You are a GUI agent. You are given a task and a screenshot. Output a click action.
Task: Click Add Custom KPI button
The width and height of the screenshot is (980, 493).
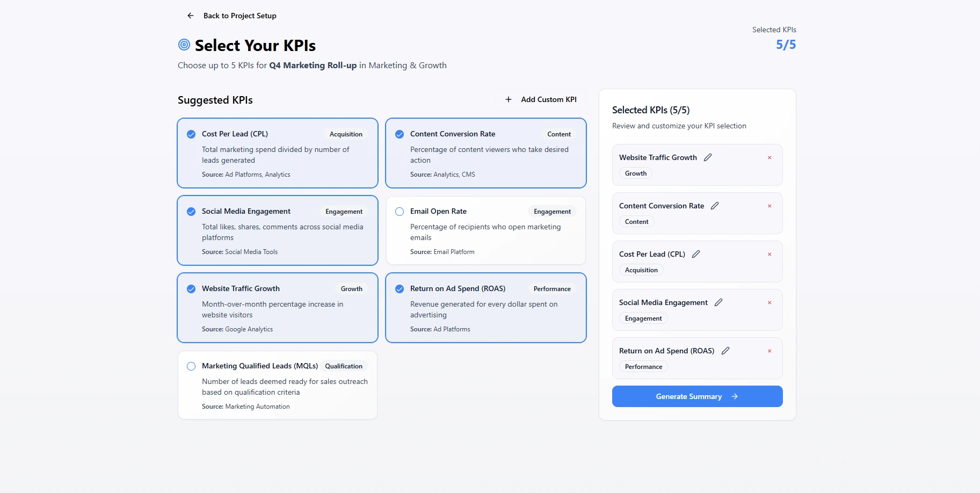541,99
